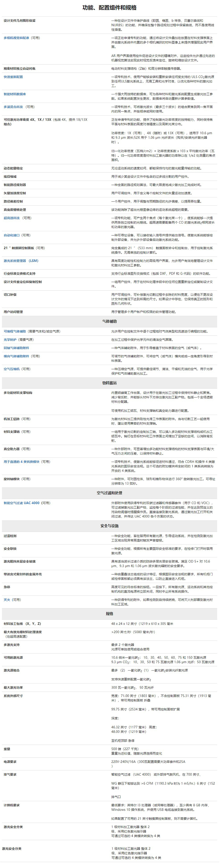The image size is (221, 868).
Task: Click the 空气压缩机 link
Action: (x=12, y=369)
